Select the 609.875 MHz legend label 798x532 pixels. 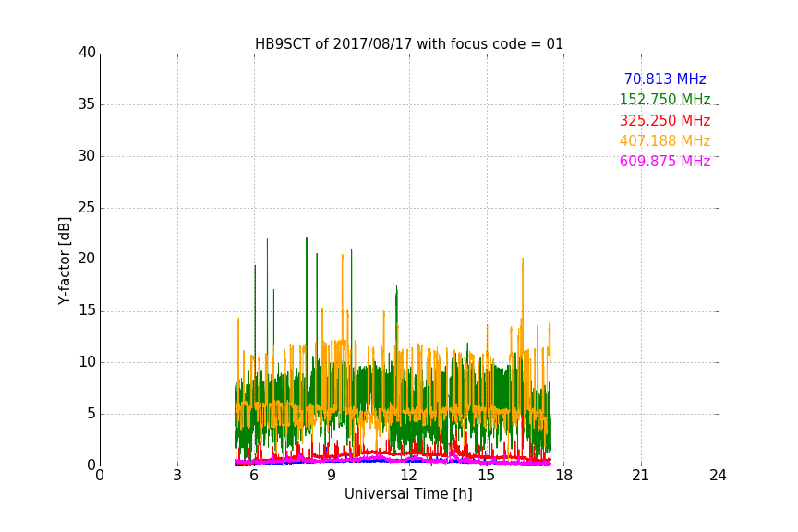point(665,162)
